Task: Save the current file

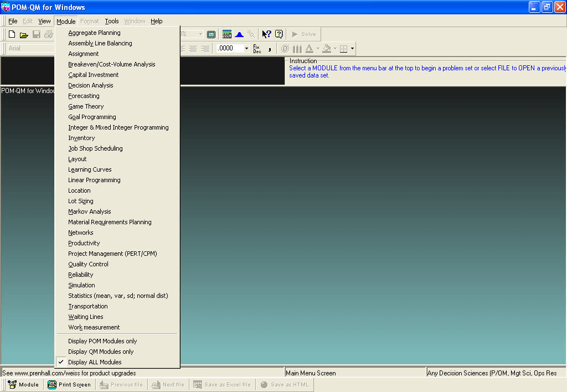Action: [x=36, y=34]
